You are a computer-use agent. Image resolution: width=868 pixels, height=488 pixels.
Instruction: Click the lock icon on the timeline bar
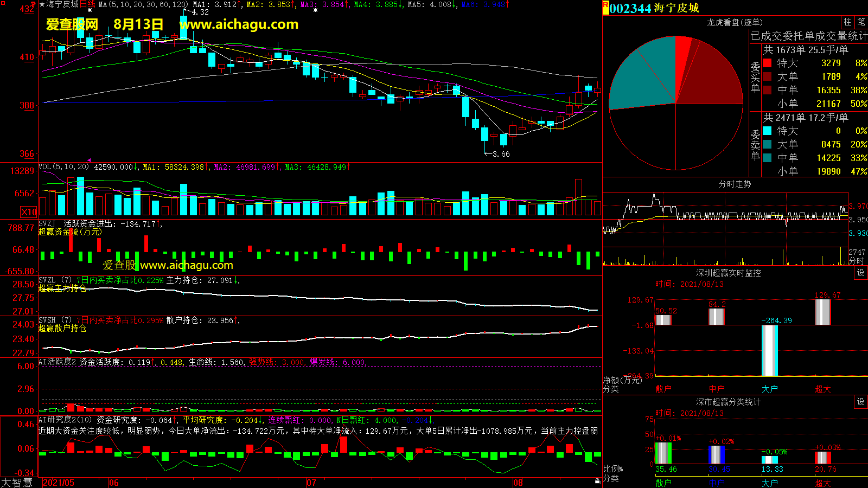(597, 481)
